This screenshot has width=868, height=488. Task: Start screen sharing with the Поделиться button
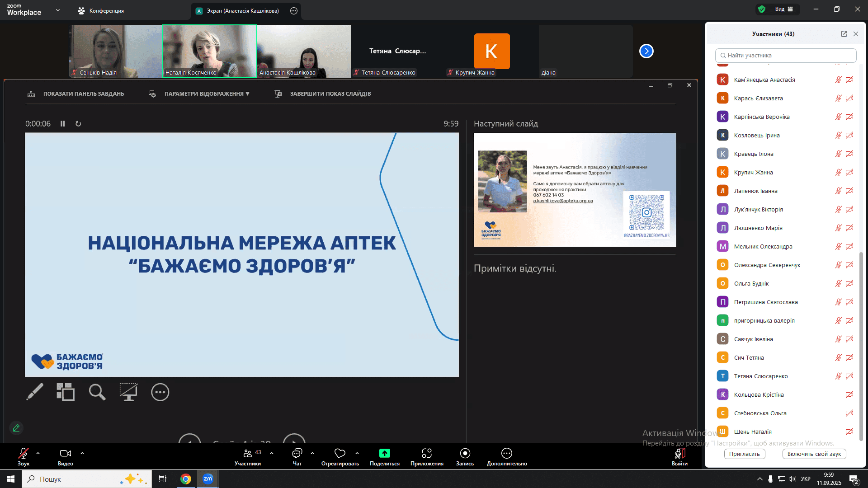point(385,456)
